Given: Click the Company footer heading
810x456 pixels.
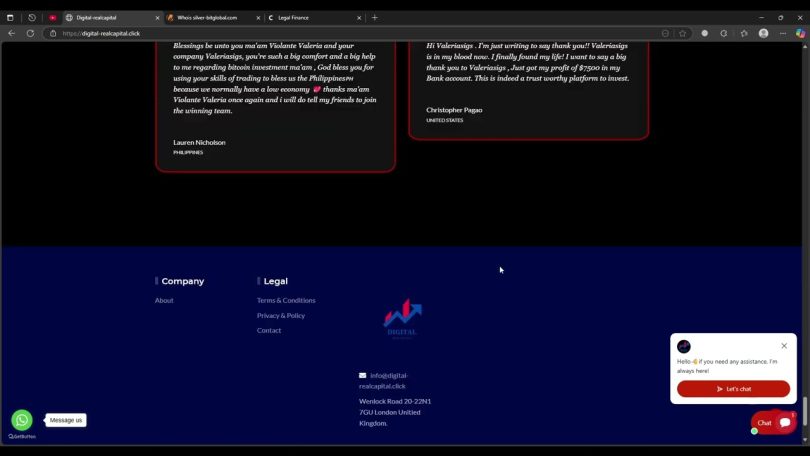Looking at the screenshot, I should coord(183,281).
